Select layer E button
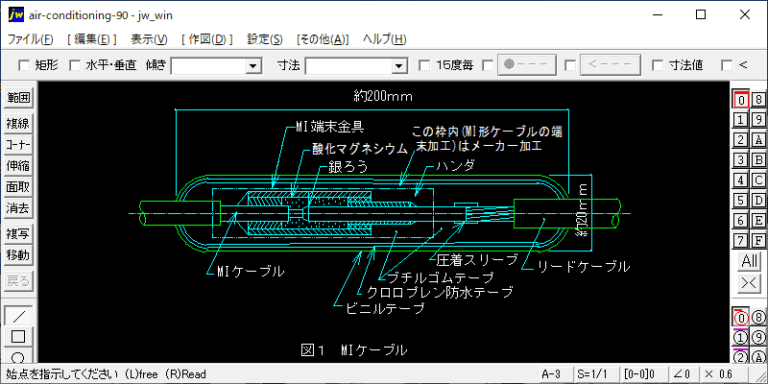The image size is (768, 384). pyautogui.click(x=759, y=220)
